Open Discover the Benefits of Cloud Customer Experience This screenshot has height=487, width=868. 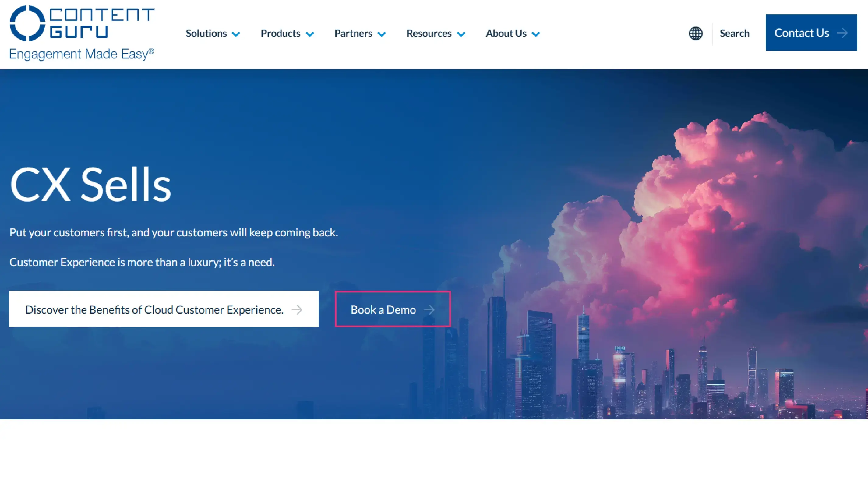[x=164, y=309]
